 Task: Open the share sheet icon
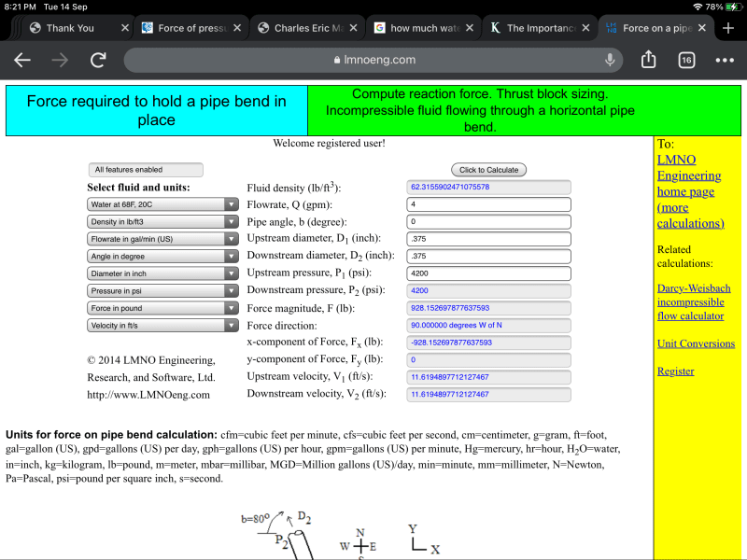pos(648,60)
